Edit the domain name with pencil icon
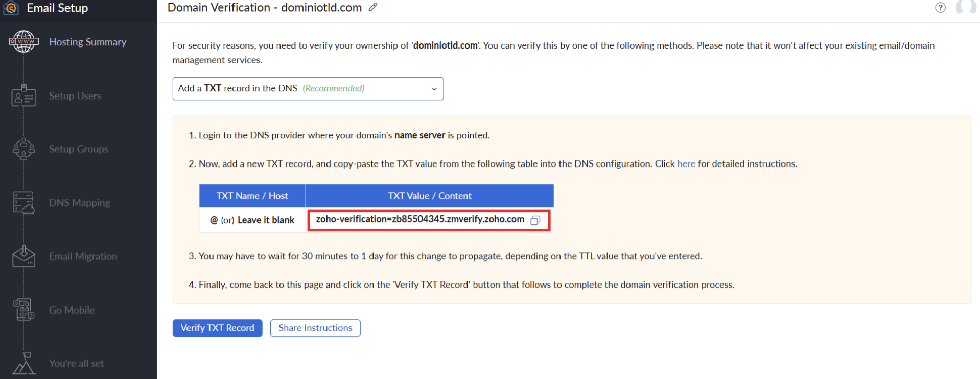980x379 pixels. coord(373,7)
